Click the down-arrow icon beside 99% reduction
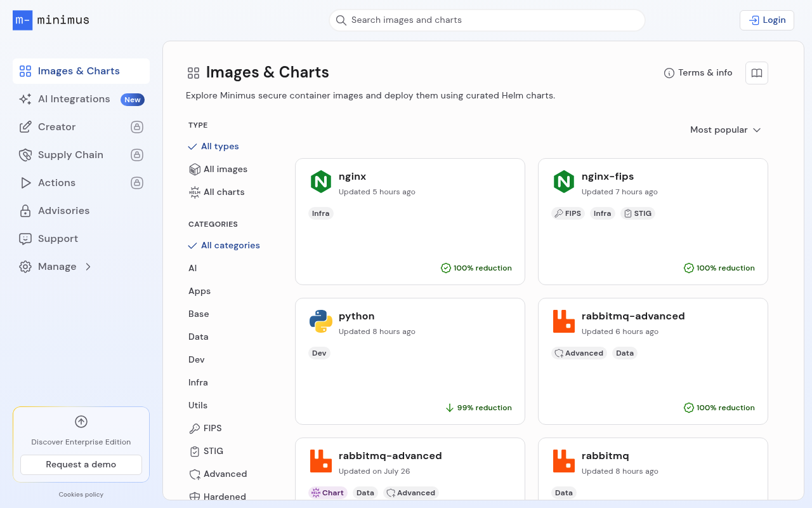 (x=450, y=408)
